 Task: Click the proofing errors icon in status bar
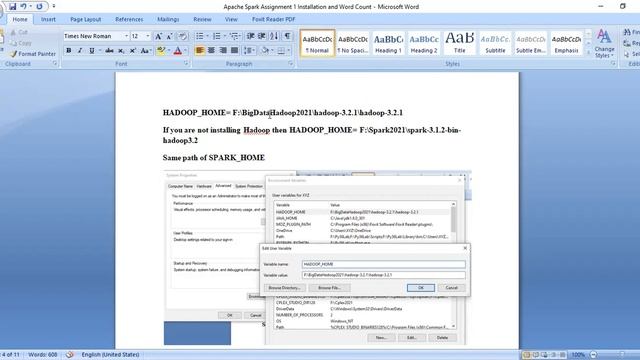[70, 355]
